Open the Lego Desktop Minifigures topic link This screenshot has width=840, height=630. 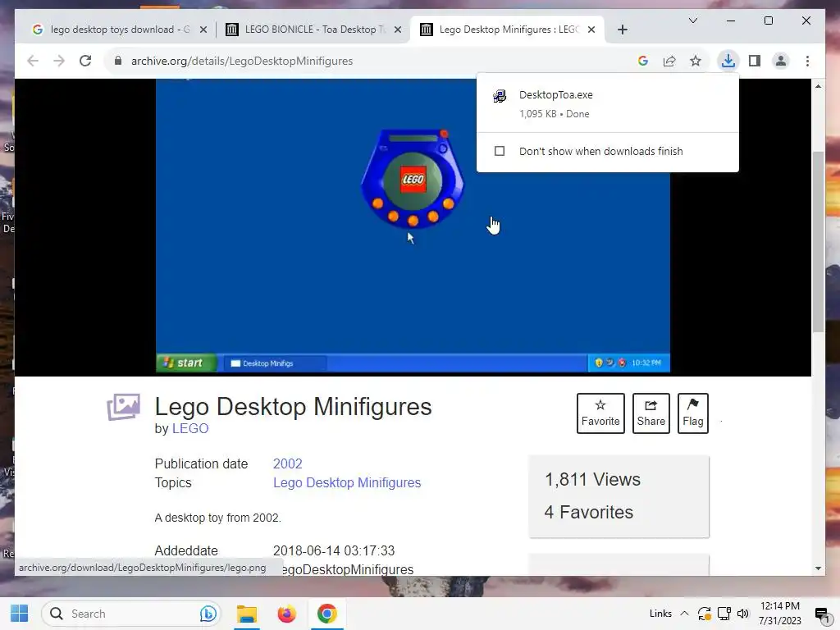tap(347, 482)
